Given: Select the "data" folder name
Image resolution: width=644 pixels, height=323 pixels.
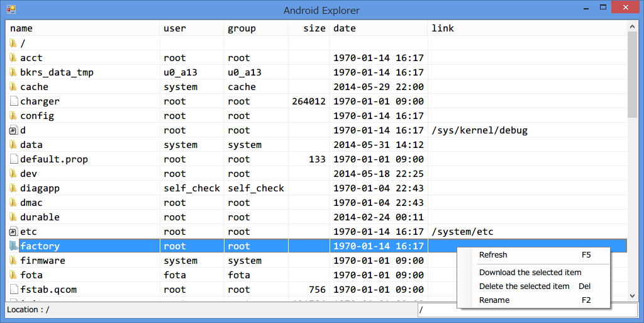Looking at the screenshot, I should tap(31, 145).
